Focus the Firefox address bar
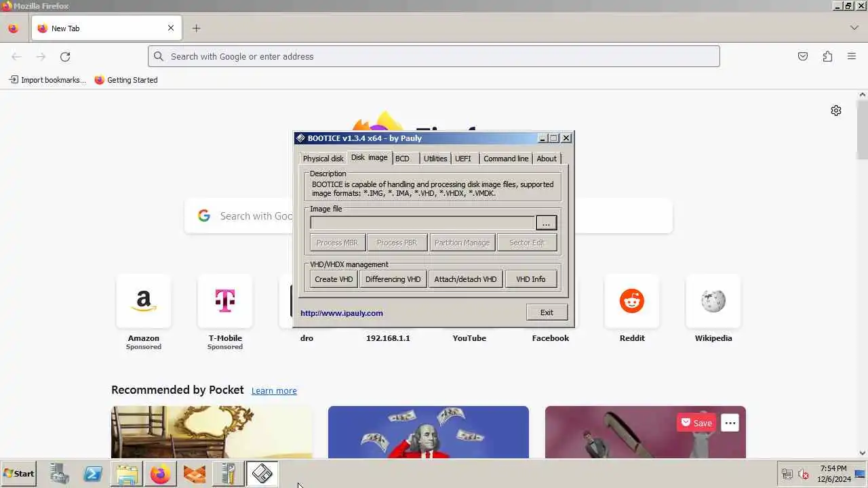The width and height of the screenshot is (868, 488). point(434,56)
